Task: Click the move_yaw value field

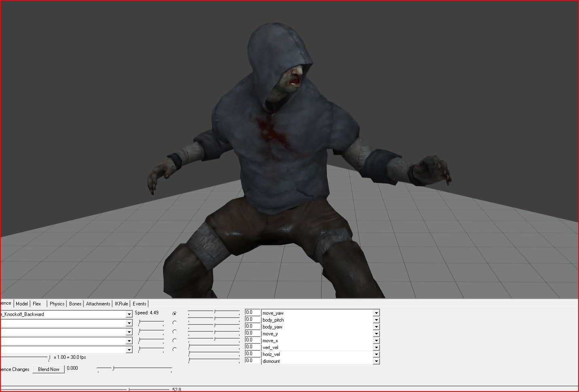Action: 252,313
